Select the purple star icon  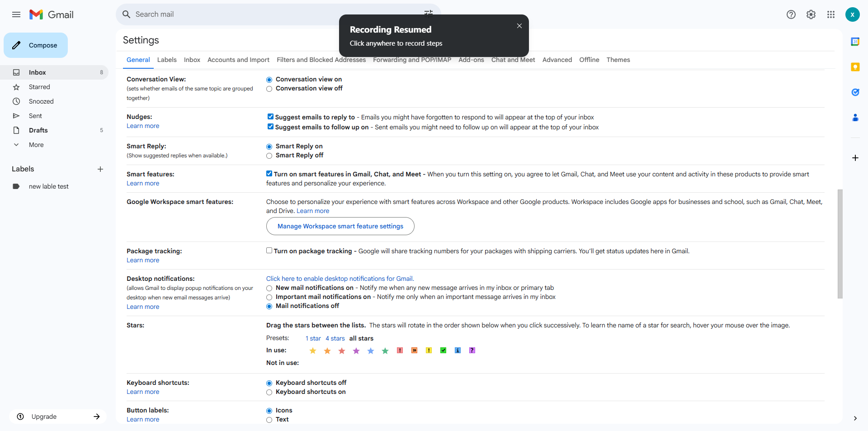356,350
